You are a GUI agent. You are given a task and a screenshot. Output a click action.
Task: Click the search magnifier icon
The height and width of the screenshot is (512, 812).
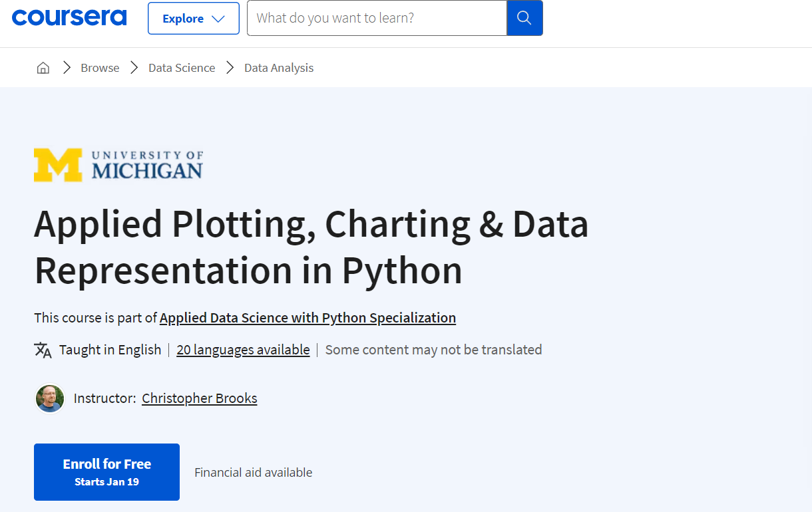tap(525, 18)
